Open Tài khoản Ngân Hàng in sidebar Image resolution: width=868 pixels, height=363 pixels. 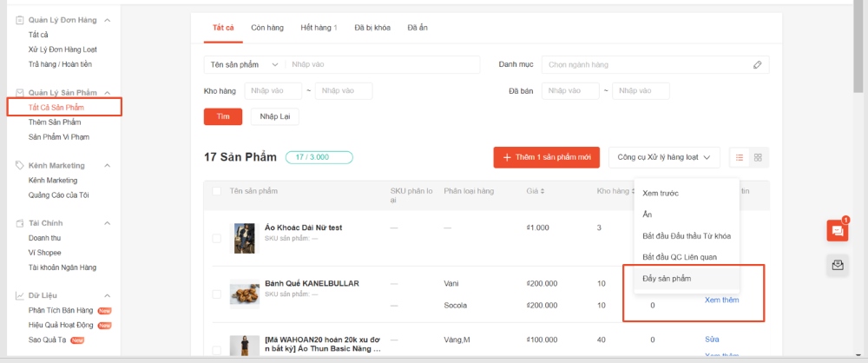click(62, 267)
